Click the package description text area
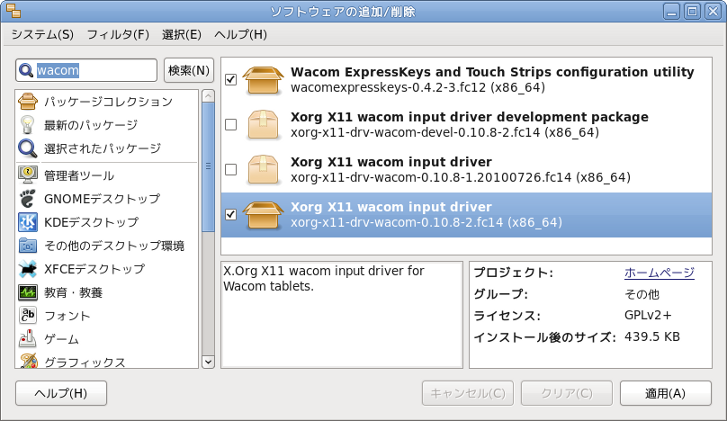The image size is (727, 421). pos(342,315)
